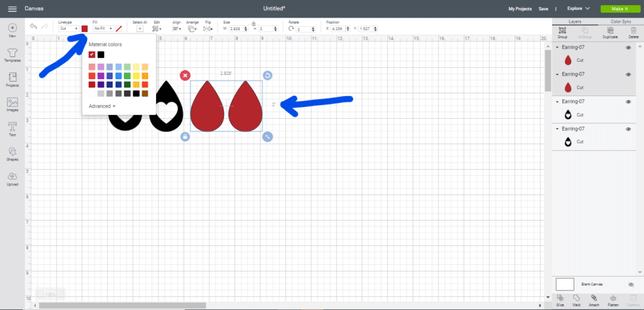This screenshot has height=310, width=644.
Task: Open My Projects
Action: click(520, 9)
